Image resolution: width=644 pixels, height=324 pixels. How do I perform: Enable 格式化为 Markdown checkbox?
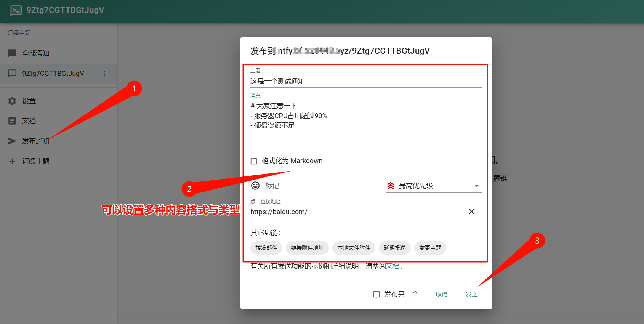pos(254,161)
